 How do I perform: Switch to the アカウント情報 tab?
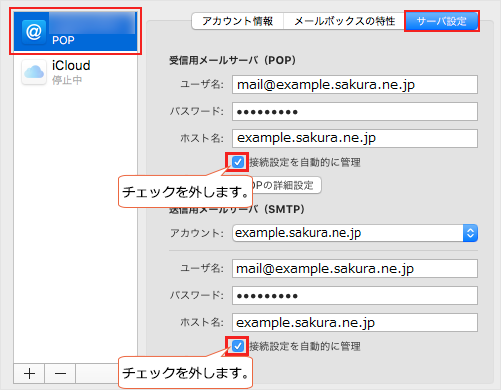237,21
